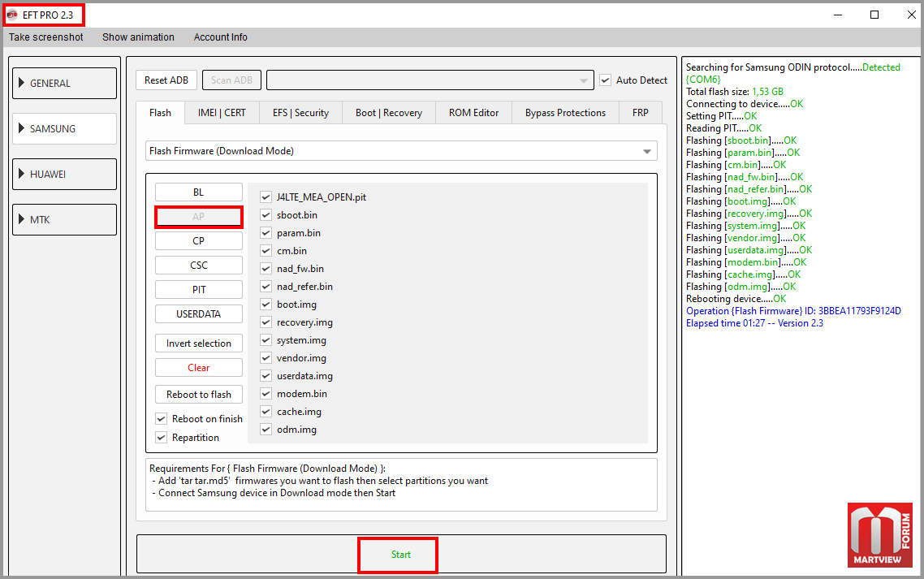Uncheck the J4LTE_MEA_OPEN.pit file

[x=266, y=197]
